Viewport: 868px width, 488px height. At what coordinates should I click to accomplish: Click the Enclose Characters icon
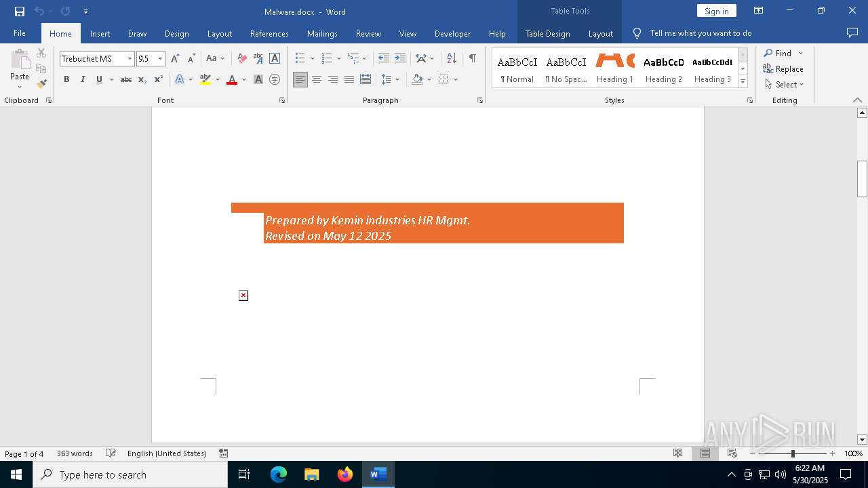click(x=275, y=79)
